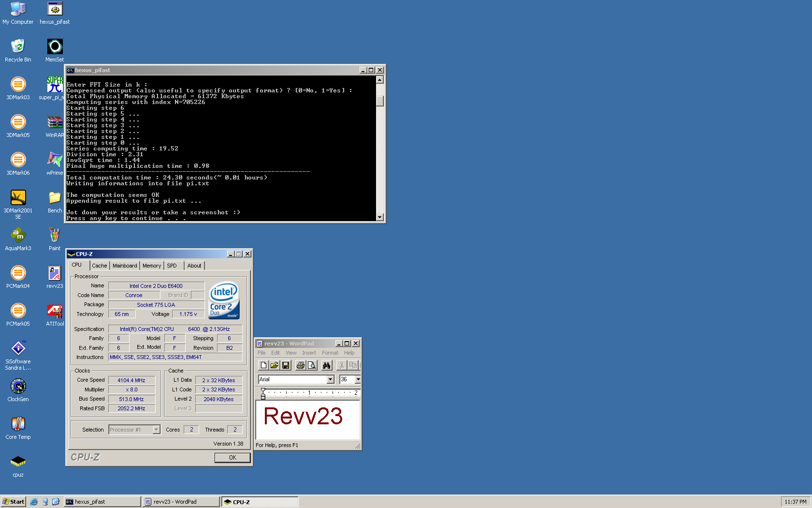
Task: Click the Voltage 1.175 v value
Action: 188,314
